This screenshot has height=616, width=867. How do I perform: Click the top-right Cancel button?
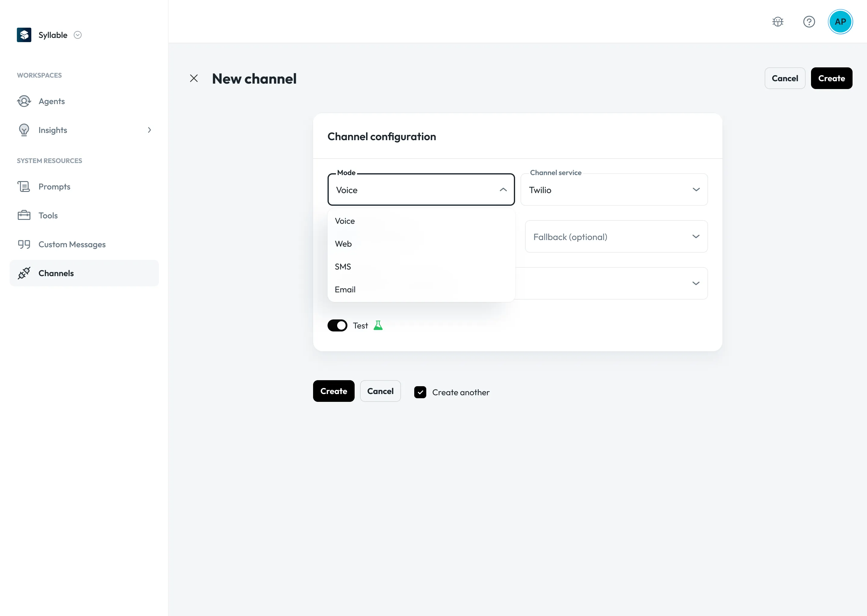(785, 79)
